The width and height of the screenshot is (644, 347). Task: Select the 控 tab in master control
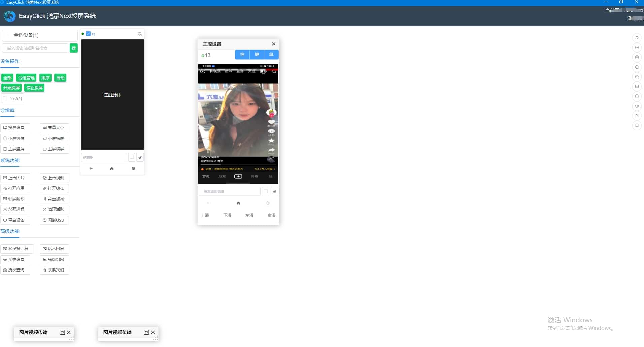pos(242,55)
